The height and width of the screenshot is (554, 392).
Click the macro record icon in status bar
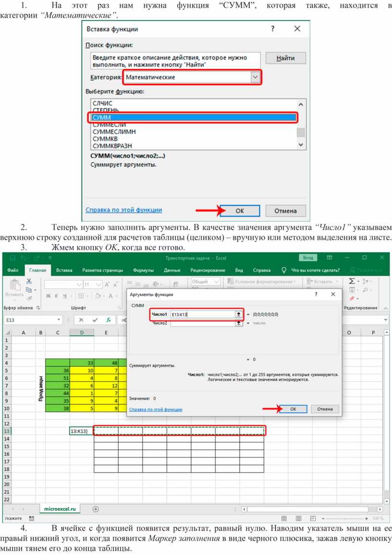31,518
